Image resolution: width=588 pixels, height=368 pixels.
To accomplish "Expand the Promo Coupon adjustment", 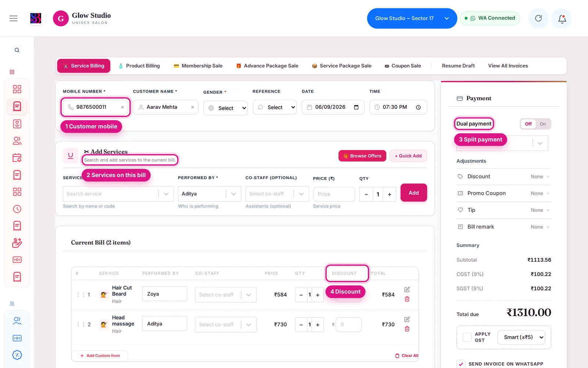I will coord(503,193).
